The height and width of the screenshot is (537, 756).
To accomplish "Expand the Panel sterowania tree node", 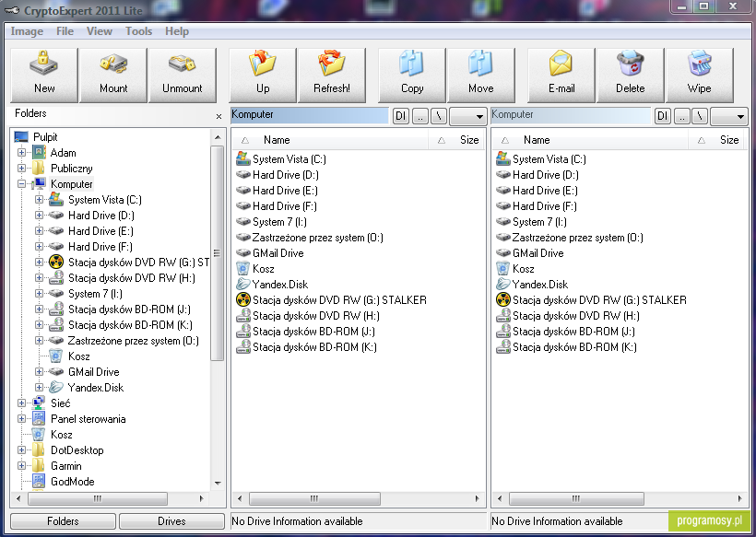I will (21, 418).
